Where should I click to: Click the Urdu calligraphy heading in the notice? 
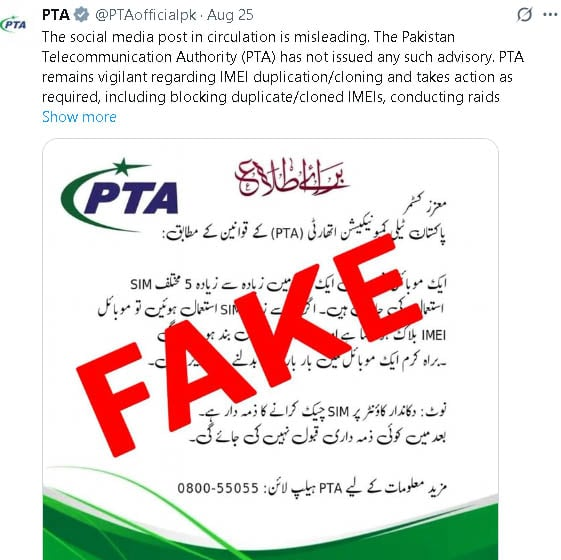click(x=291, y=178)
